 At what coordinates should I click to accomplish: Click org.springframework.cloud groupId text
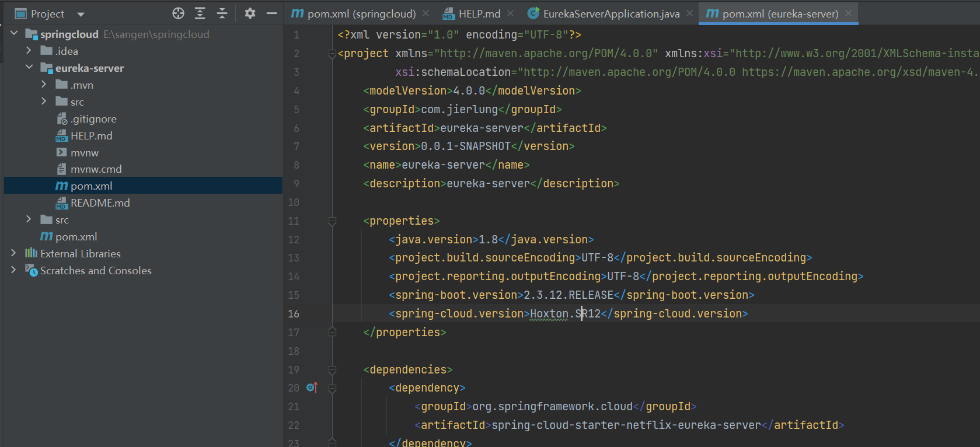coord(552,406)
